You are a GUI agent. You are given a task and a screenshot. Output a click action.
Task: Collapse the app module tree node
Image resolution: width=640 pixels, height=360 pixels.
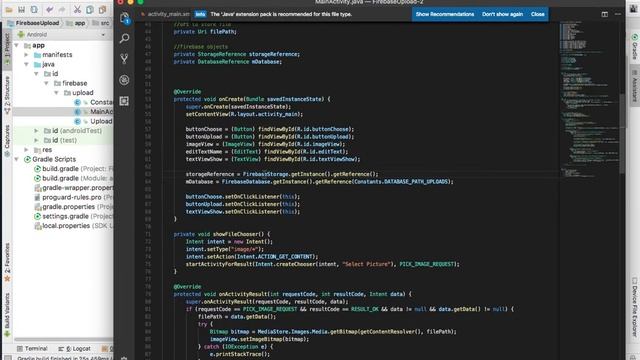coord(17,45)
